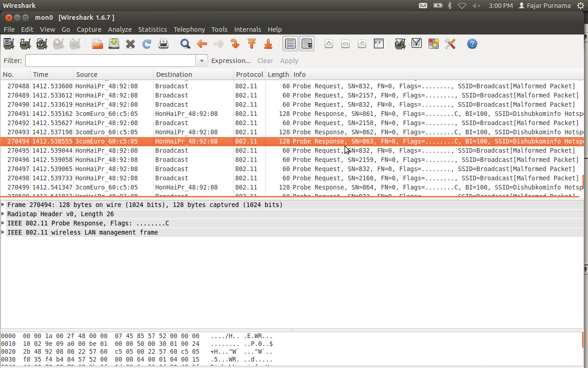Open Help contents question-mark icon
The image size is (588, 368).
[472, 44]
